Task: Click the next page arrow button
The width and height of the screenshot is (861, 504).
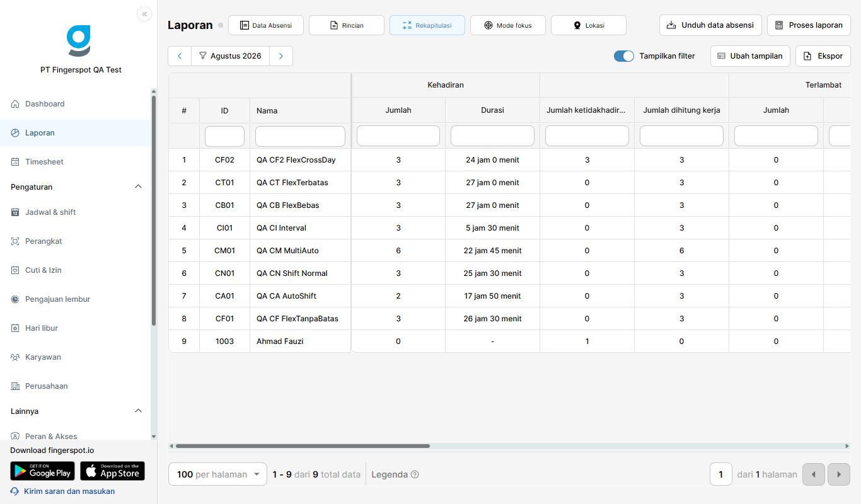Action: coord(839,474)
